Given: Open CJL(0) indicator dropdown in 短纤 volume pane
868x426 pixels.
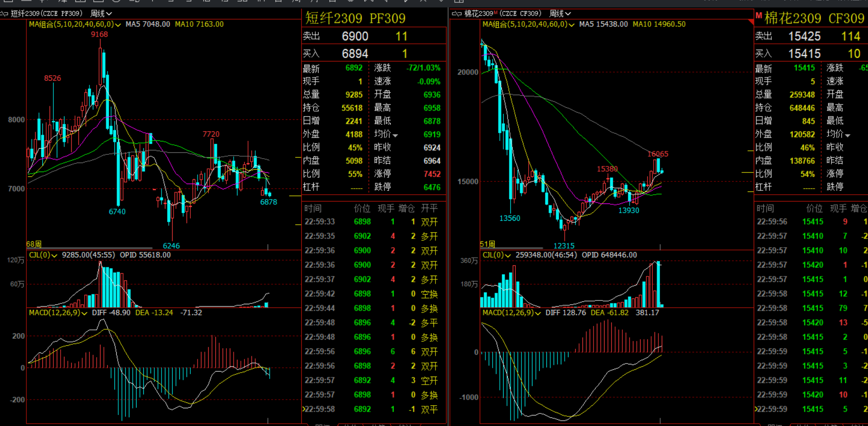Looking at the screenshot, I should (x=54, y=256).
